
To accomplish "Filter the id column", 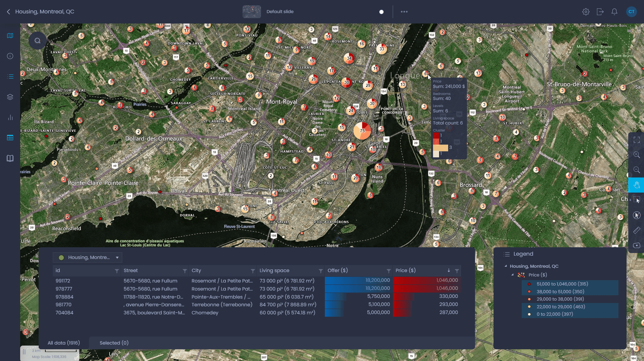I will click(117, 271).
